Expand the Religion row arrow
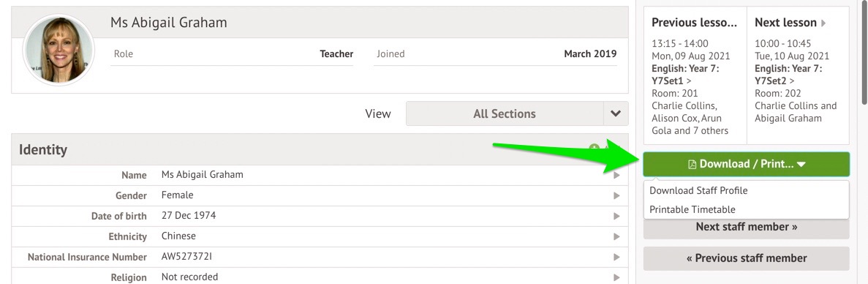This screenshot has width=868, height=284. pos(616,277)
